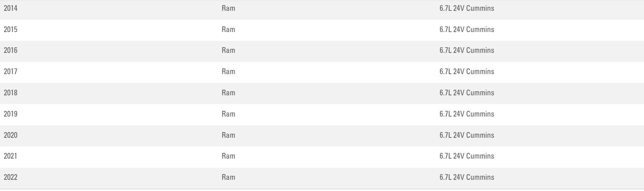
Task: Click the 6.7L 24V Cummins engine for 2014
Action: pos(467,8)
